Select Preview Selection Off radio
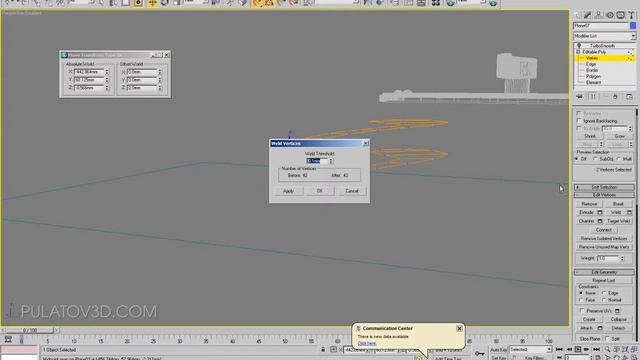Screen dimensions: 640x360 (x=577, y=159)
